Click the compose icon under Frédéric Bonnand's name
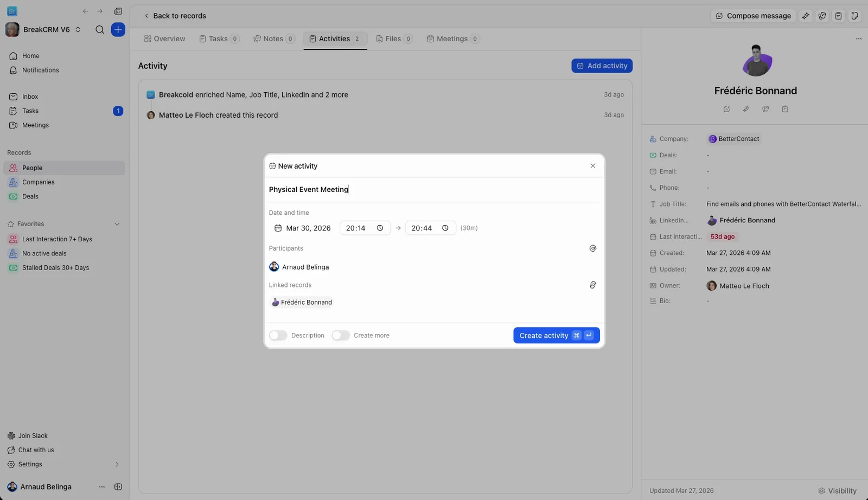The width and height of the screenshot is (868, 500). click(727, 109)
